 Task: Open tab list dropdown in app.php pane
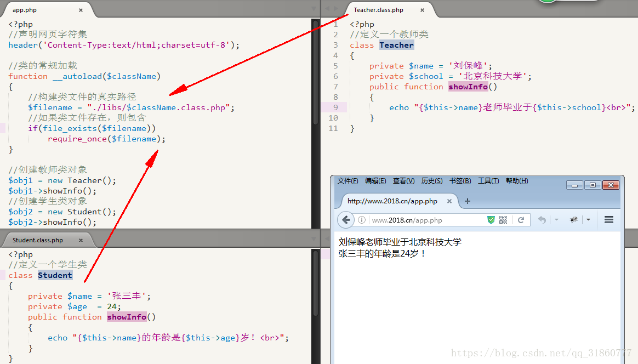coord(314,9)
